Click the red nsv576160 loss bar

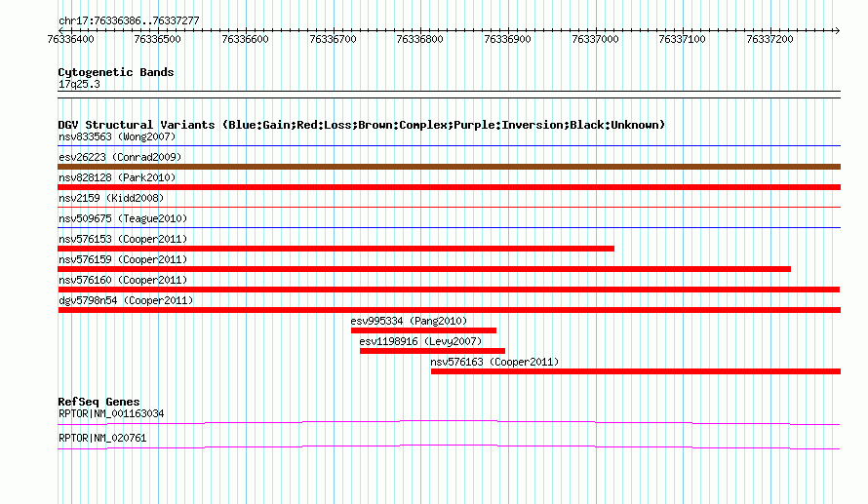click(449, 290)
